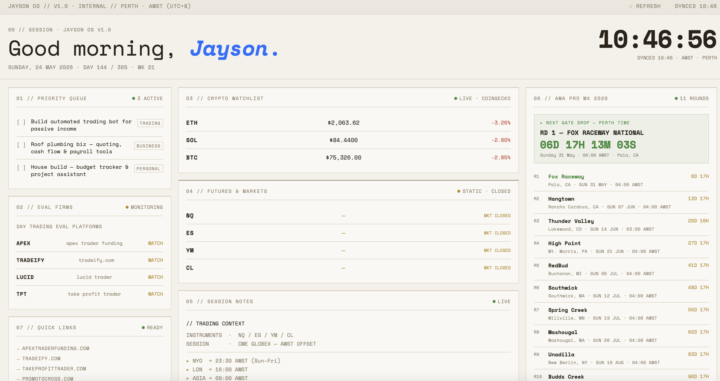Check the 'Build automated trading bot' task checkbox

[x=21, y=122]
